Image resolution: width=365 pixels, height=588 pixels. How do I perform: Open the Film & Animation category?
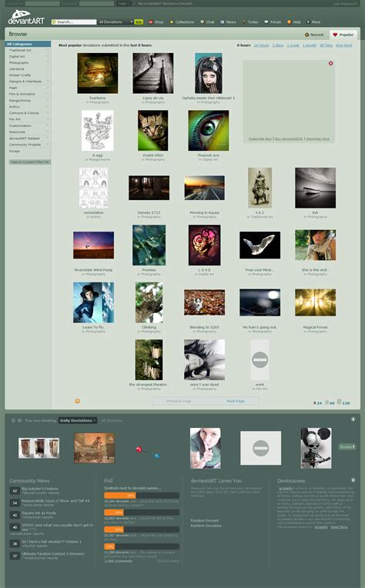click(22, 94)
